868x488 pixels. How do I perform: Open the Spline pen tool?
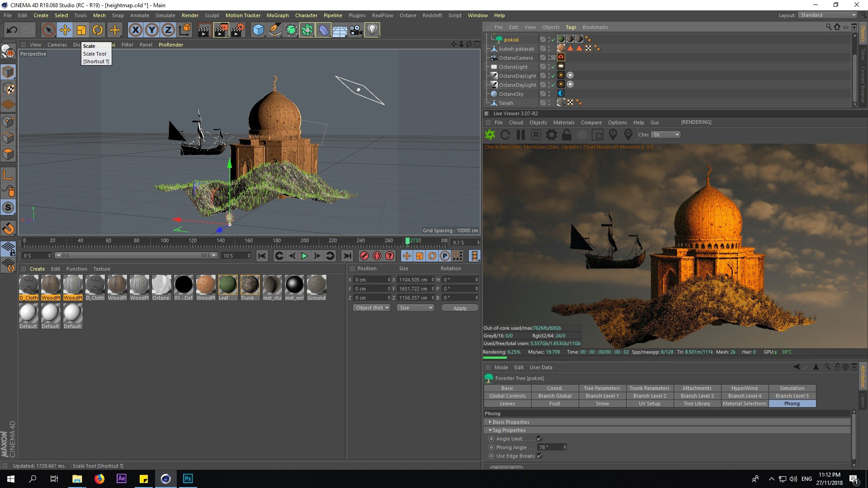pyautogui.click(x=274, y=30)
